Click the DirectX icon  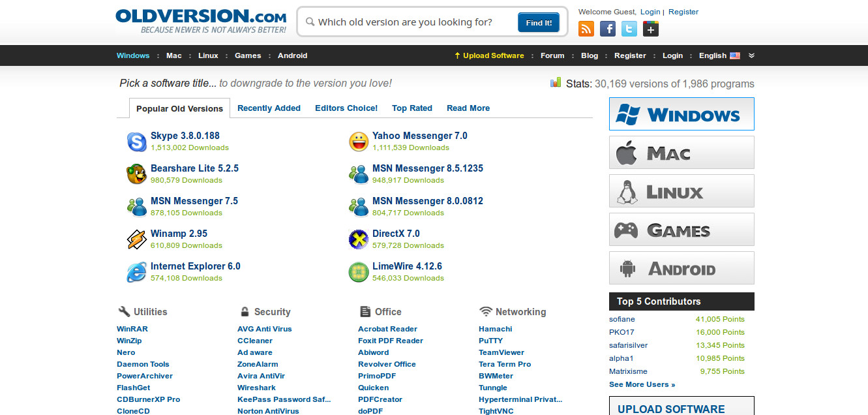[359, 239]
